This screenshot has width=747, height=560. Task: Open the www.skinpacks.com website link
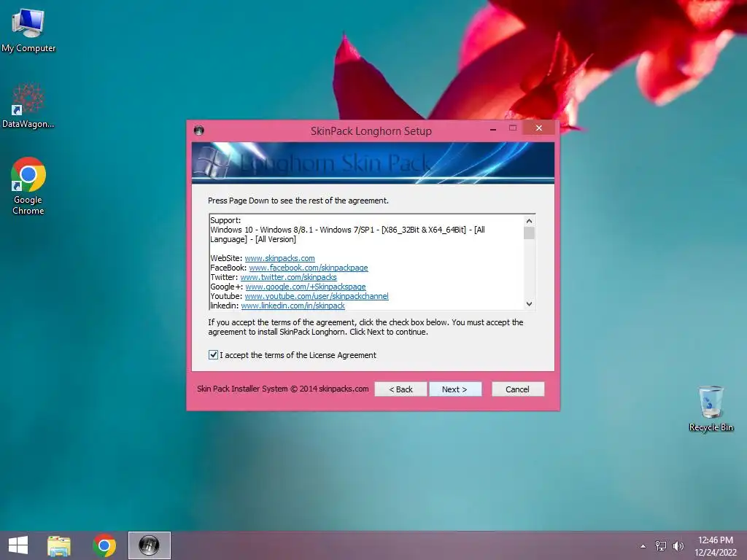[279, 258]
